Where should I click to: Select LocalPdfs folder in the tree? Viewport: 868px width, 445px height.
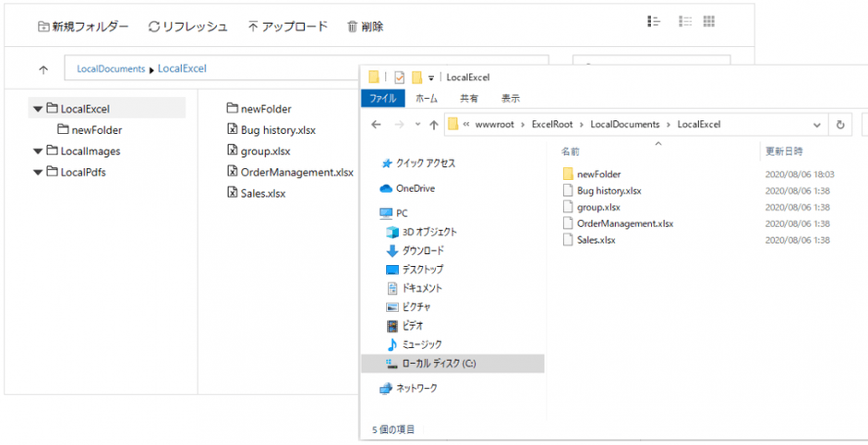coord(77,172)
